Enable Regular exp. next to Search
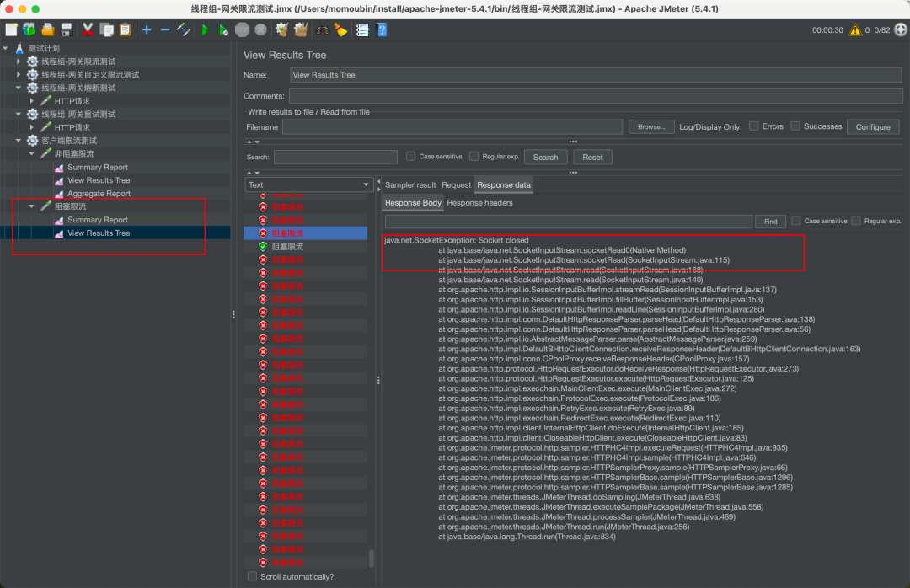 click(474, 156)
